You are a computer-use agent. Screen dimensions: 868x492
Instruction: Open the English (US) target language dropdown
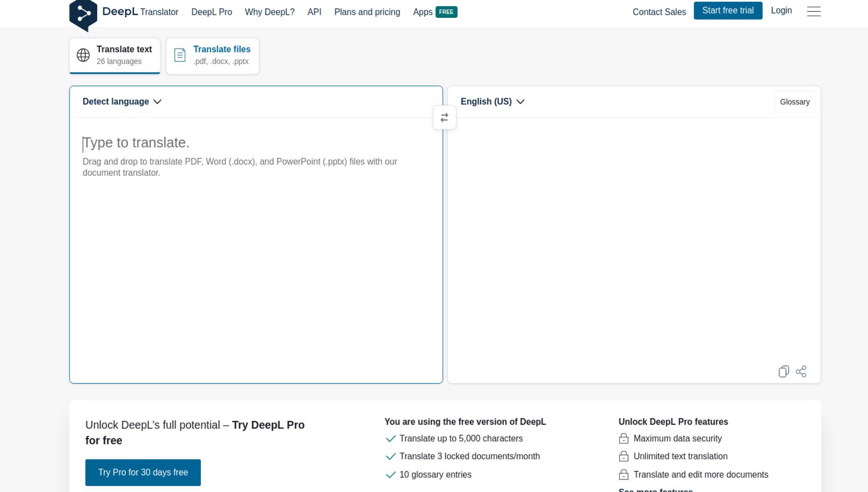pyautogui.click(x=492, y=102)
